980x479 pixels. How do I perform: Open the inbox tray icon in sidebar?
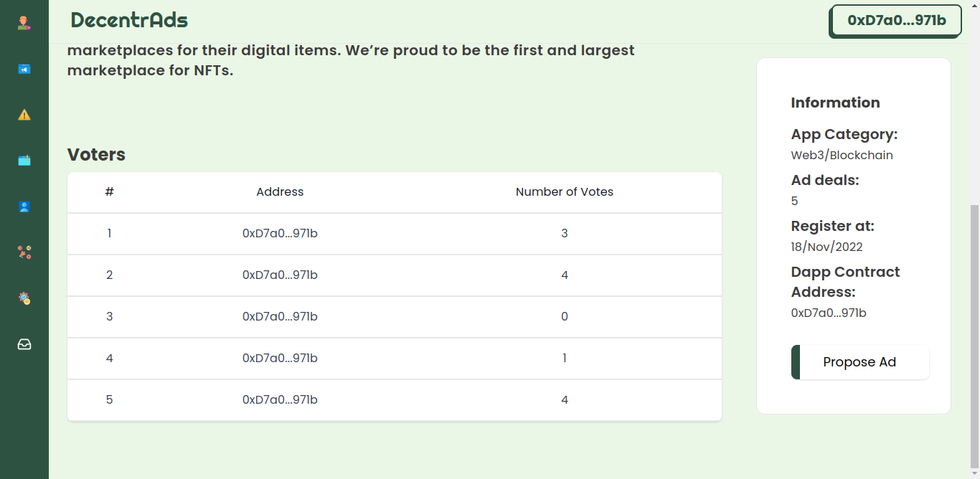[x=24, y=344]
